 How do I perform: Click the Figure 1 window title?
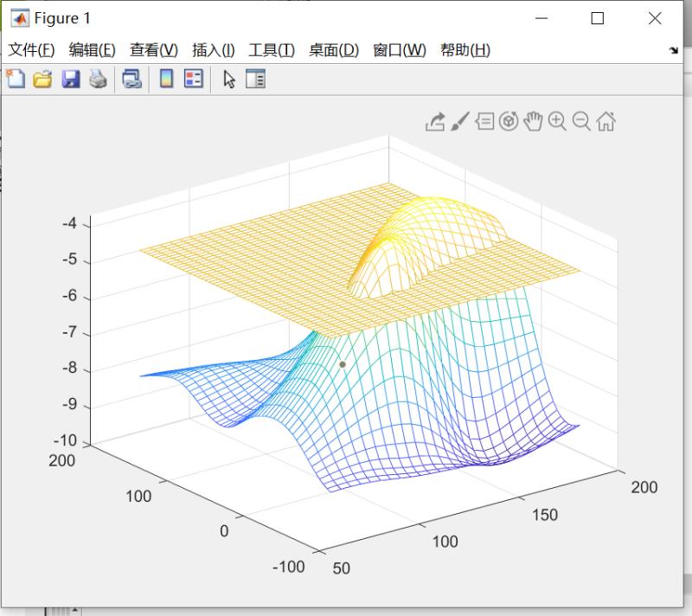click(x=62, y=18)
